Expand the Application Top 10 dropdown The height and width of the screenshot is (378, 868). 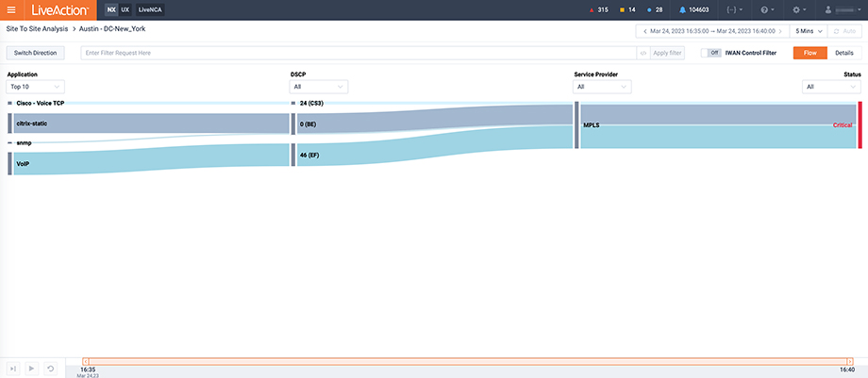point(35,87)
